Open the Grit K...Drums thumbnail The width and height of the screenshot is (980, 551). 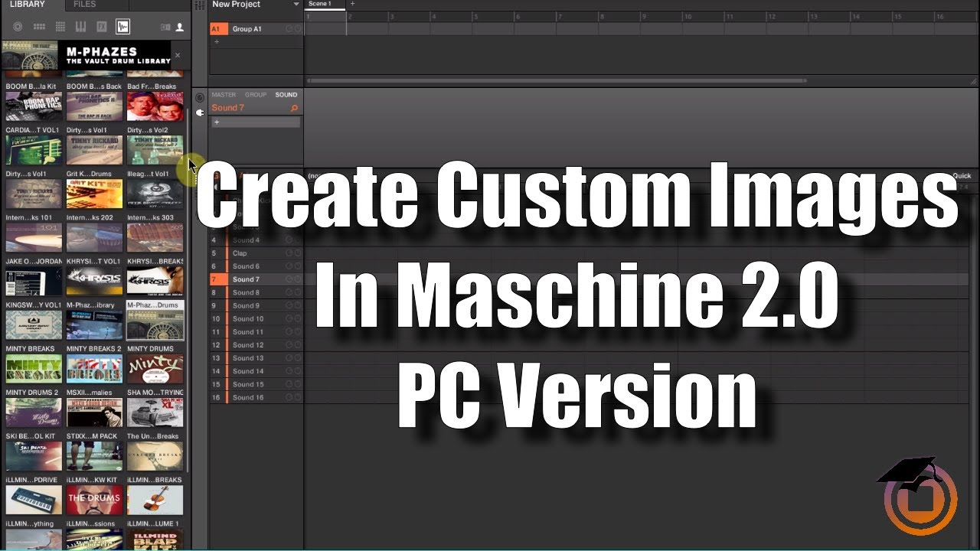point(94,194)
